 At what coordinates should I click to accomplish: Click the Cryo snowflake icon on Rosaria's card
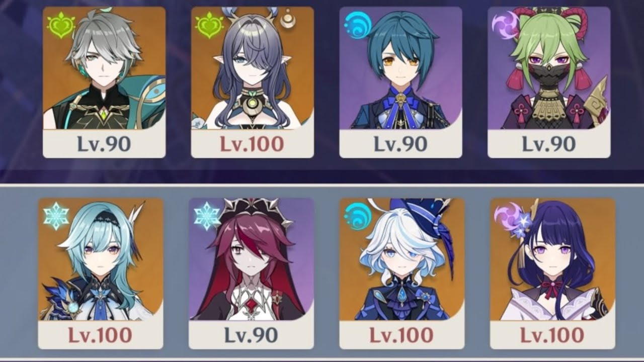coord(207,216)
